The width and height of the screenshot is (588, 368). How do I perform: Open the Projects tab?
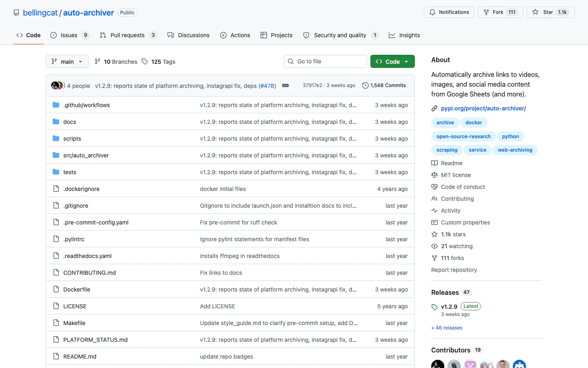[x=276, y=35]
